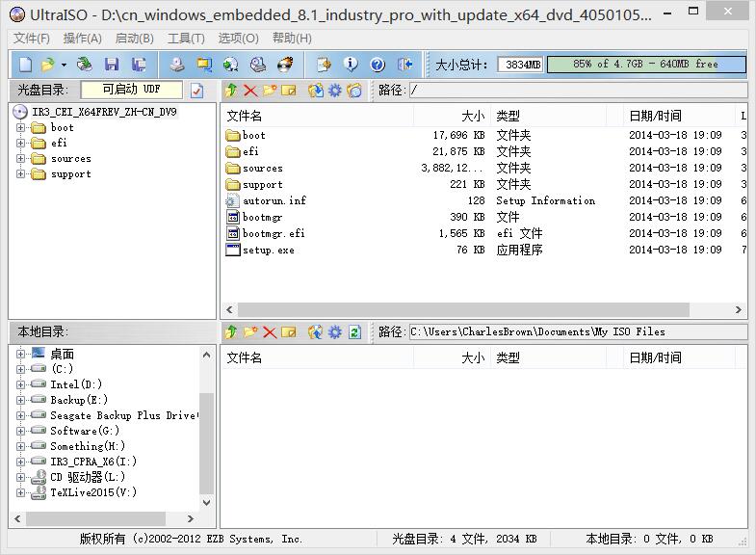Expand the Intel(D:) drive node
This screenshot has height=555, width=756.
[20, 384]
